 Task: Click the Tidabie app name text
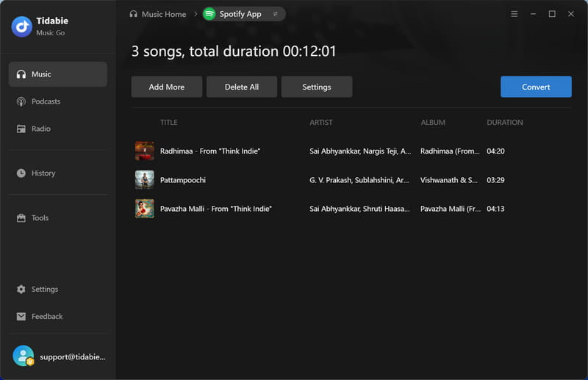point(52,21)
